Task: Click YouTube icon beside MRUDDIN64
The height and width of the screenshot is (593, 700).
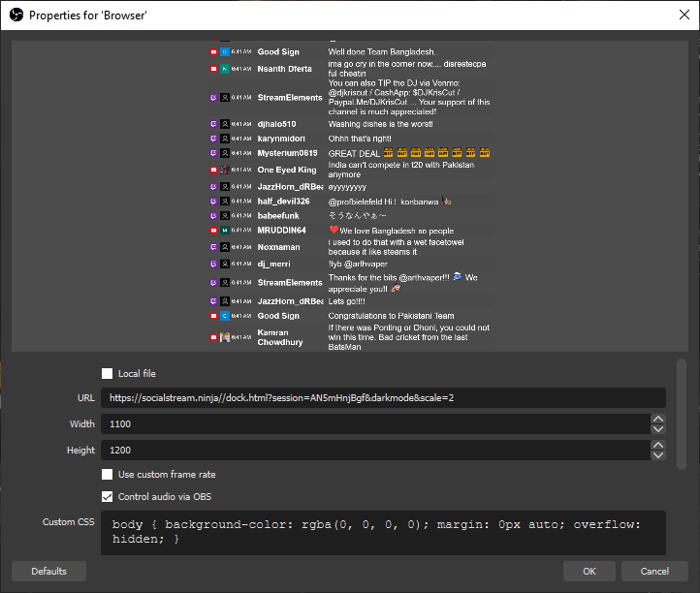Action: pos(213,231)
